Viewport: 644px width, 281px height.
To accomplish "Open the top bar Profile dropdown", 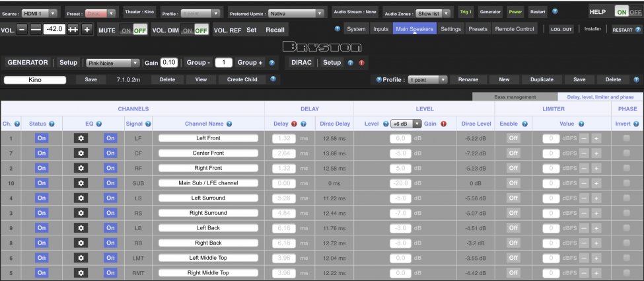I will [201, 14].
